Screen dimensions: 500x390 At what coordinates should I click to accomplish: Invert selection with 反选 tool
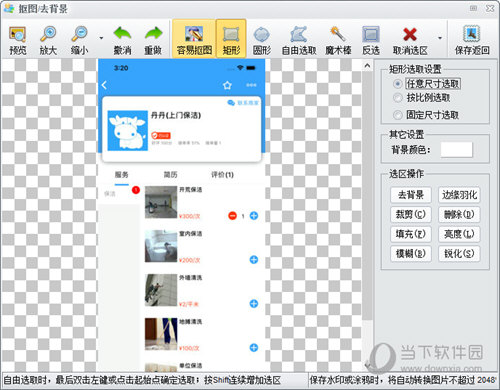pyautogui.click(x=371, y=40)
